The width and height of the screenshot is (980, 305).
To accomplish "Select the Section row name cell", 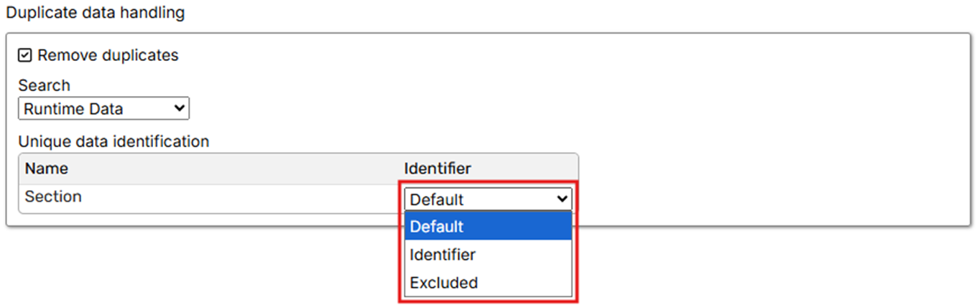I will click(53, 197).
